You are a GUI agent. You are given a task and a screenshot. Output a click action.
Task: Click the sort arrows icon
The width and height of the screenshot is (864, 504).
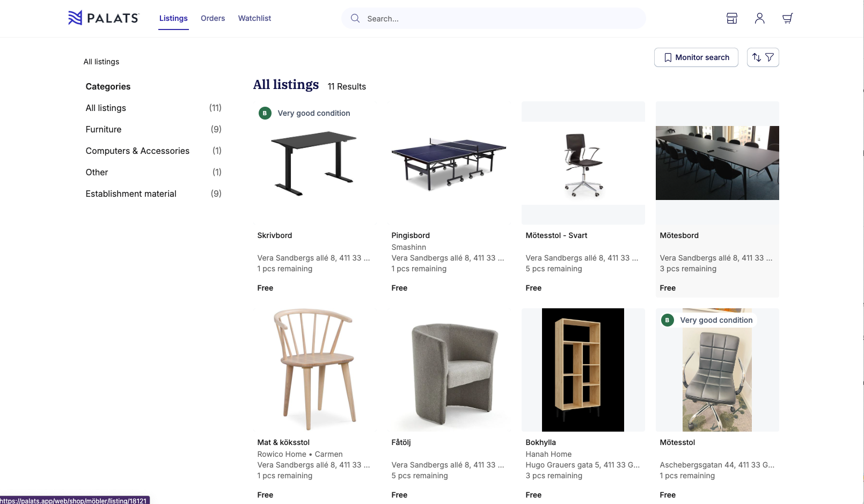(x=757, y=57)
